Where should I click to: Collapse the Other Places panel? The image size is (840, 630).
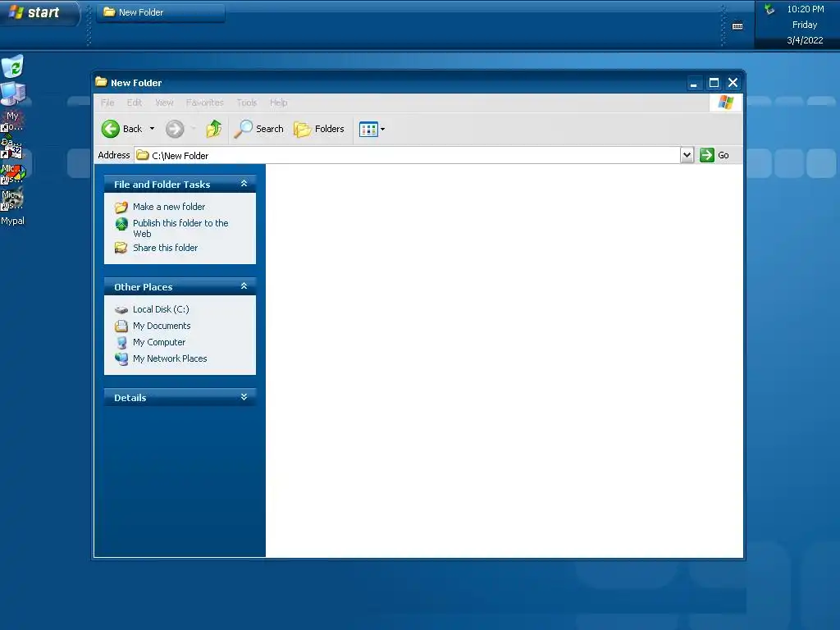click(x=244, y=286)
